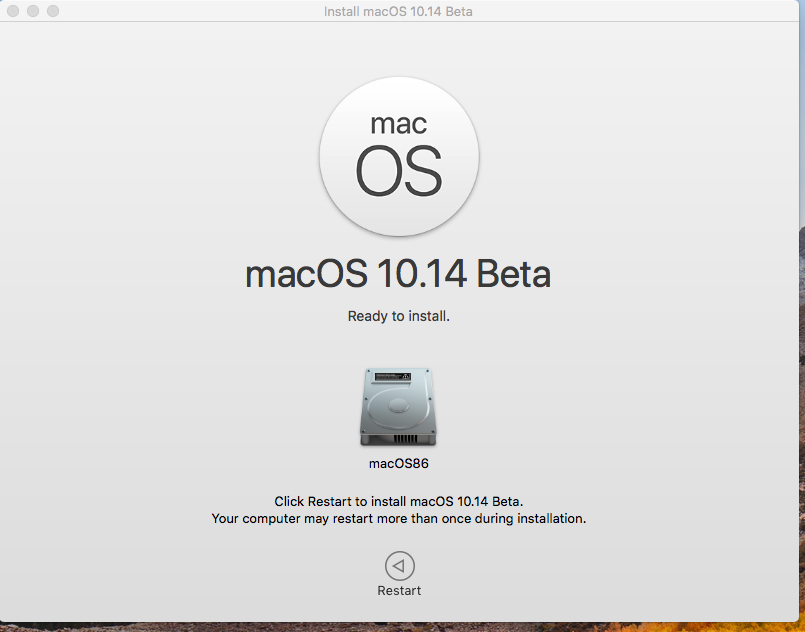Click 'Your computer may restart more than once' line

click(398, 519)
